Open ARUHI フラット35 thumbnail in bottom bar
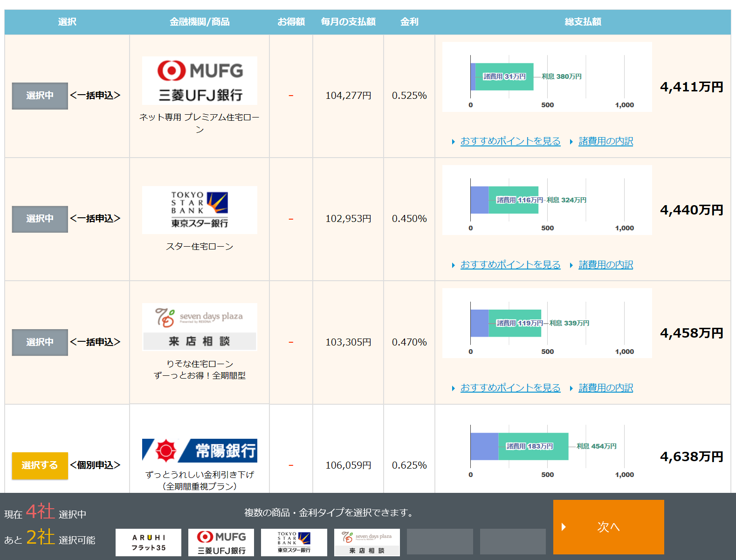The width and height of the screenshot is (736, 560). 148,542
